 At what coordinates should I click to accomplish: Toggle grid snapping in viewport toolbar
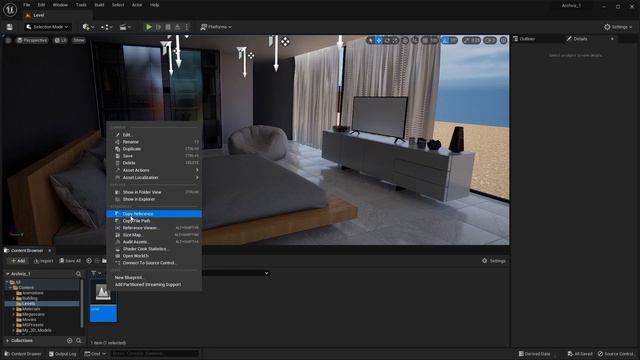point(425,40)
